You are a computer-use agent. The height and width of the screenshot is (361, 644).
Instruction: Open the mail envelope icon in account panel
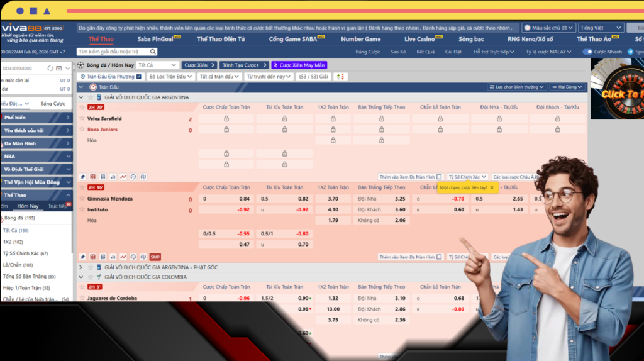pyautogui.click(x=59, y=68)
